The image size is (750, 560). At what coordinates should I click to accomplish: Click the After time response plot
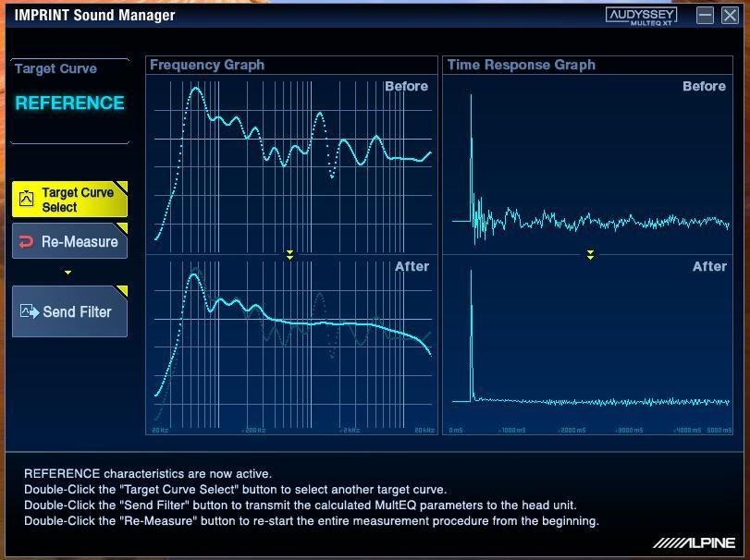tap(590, 342)
